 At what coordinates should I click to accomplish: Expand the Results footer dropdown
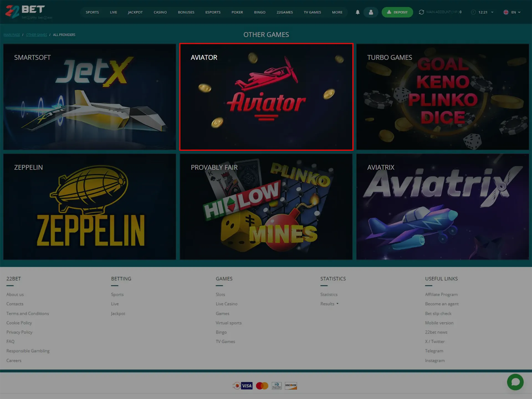coord(329,304)
